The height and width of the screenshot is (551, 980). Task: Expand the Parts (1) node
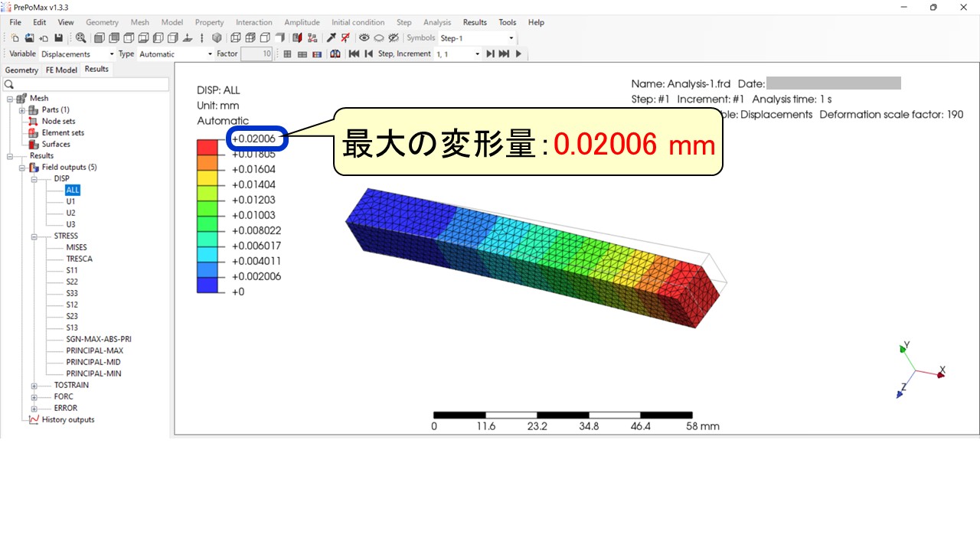[22, 109]
